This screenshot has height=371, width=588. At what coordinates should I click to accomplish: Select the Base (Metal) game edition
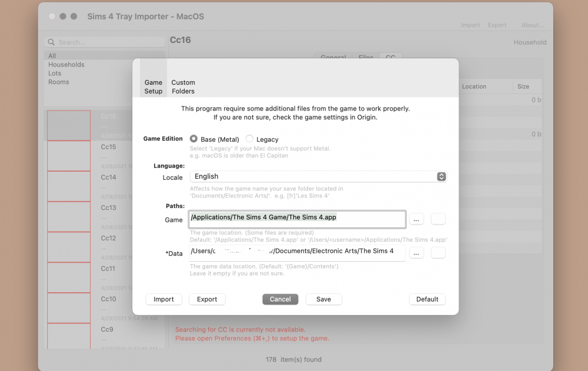point(193,139)
